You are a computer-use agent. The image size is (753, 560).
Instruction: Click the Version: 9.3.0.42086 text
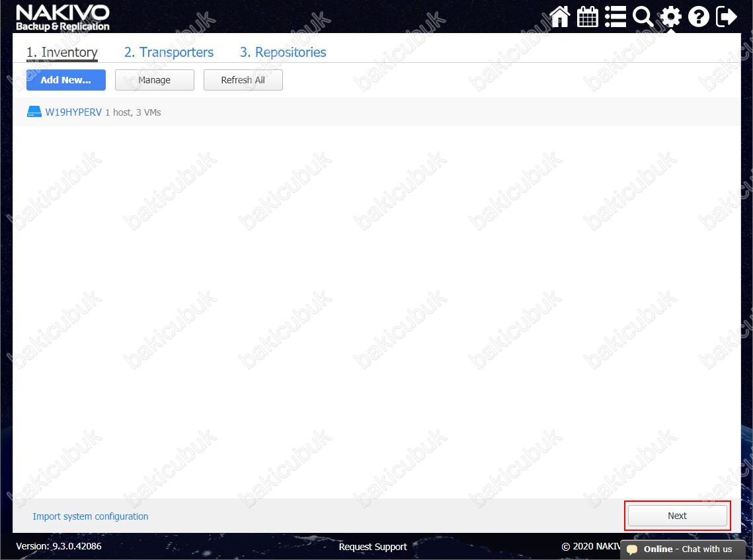pos(59,546)
